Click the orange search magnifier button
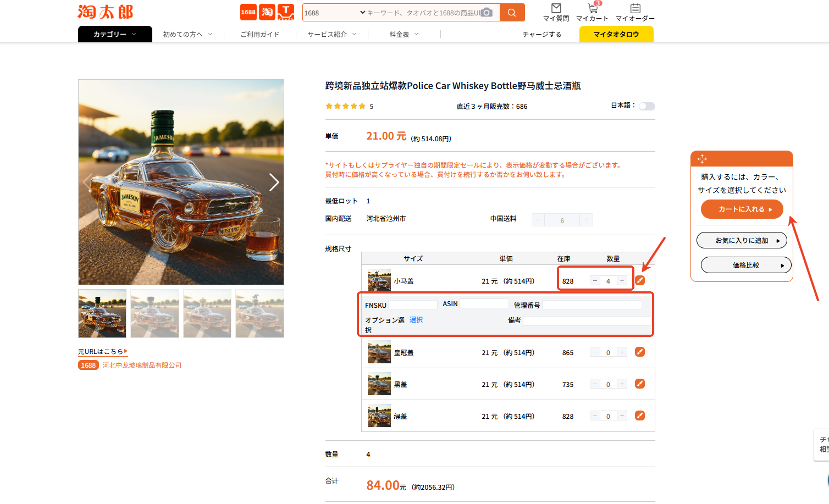The width and height of the screenshot is (829, 504). [512, 13]
